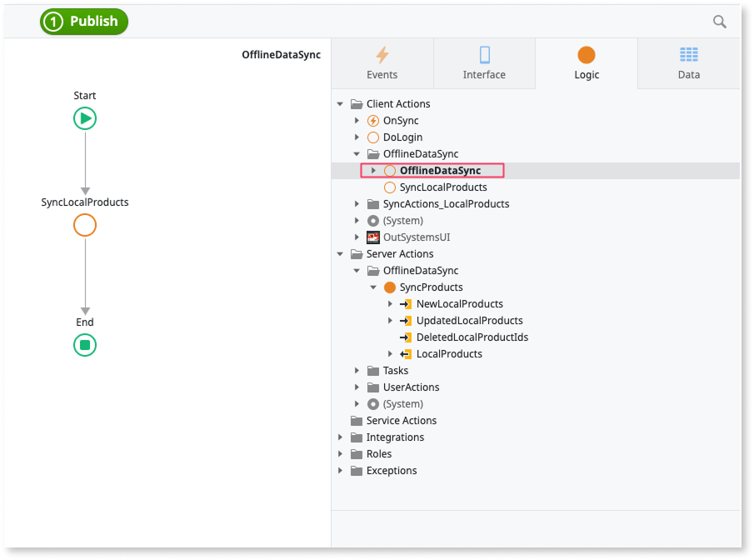Open the Interface tab via phone icon
Viewport: 754px width, 560px height.
click(484, 53)
